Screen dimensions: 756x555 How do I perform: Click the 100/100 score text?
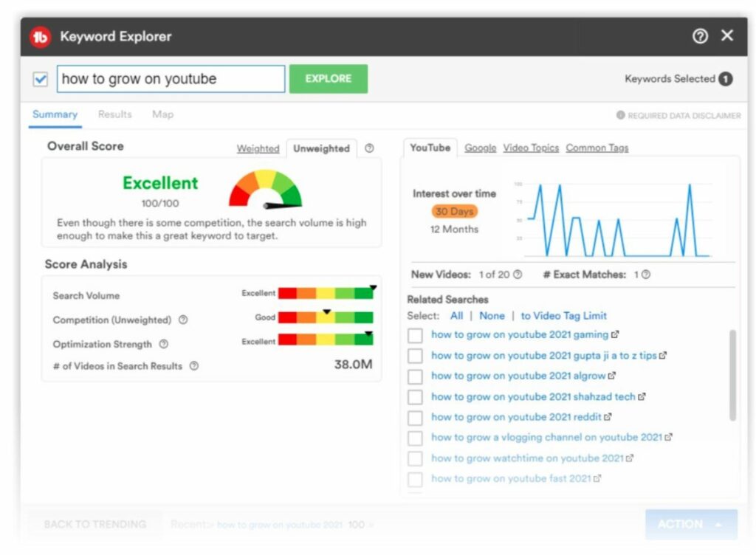tap(160, 203)
